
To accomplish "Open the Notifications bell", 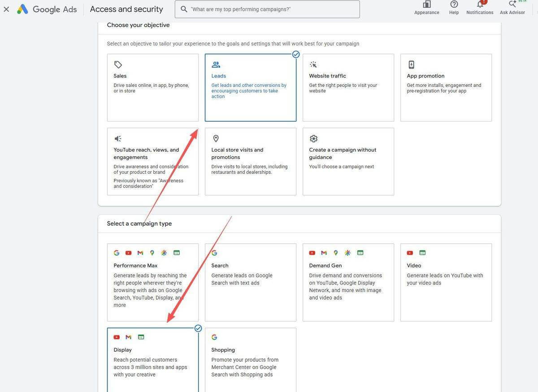I will point(480,4).
